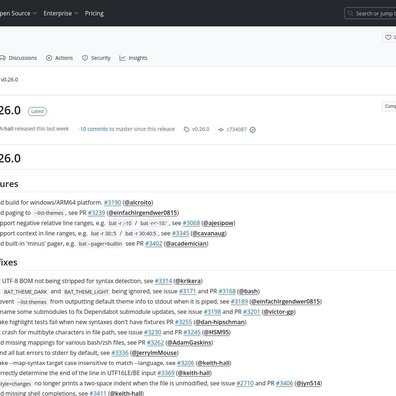Open link #3345
The width and height of the screenshot is (396, 396).
[x=180, y=233]
